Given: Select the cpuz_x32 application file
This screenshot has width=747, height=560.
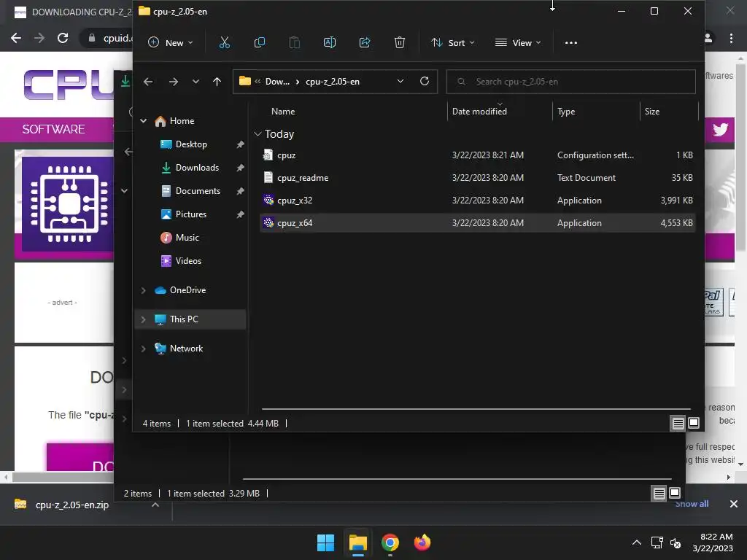Looking at the screenshot, I should point(478,201).
